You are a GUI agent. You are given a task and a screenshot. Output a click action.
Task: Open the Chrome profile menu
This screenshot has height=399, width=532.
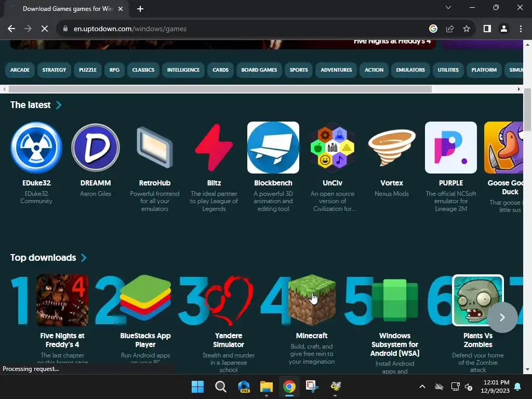coord(504,29)
